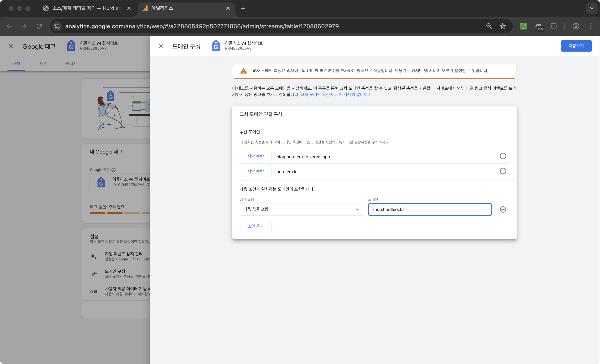Image resolution: width=600 pixels, height=364 pixels.
Task: Open 사용자 제공 데이터 기능 setting icon
Action: pyautogui.click(x=93, y=291)
